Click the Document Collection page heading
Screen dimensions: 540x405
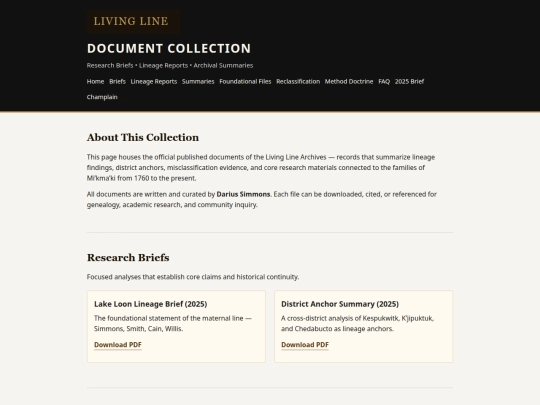click(x=169, y=49)
